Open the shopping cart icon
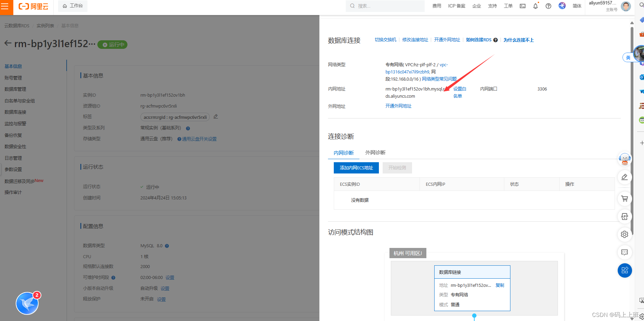 pos(625,198)
